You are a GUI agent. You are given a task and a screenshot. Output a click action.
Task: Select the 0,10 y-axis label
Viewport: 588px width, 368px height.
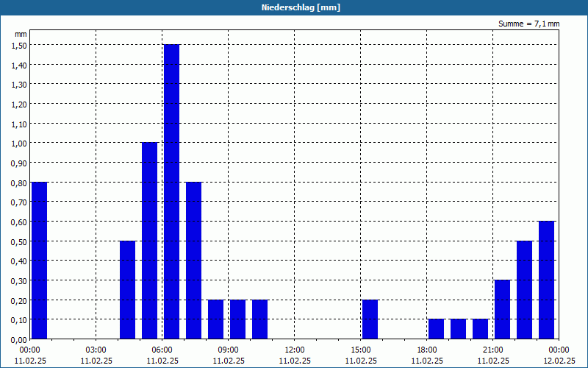coord(18,320)
